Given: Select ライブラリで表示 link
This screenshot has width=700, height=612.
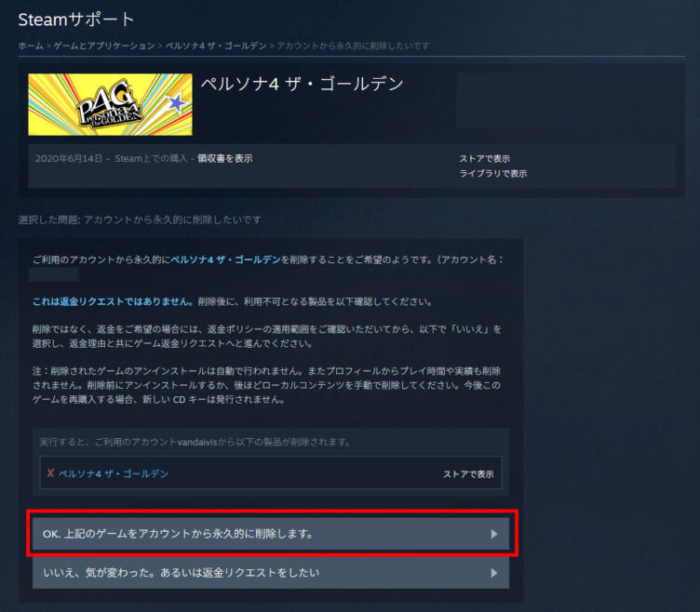Looking at the screenshot, I should point(492,173).
